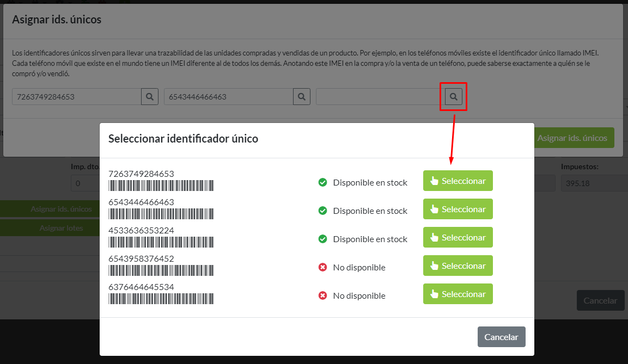
Task: Select identifier 4533636353224
Action: 458,237
